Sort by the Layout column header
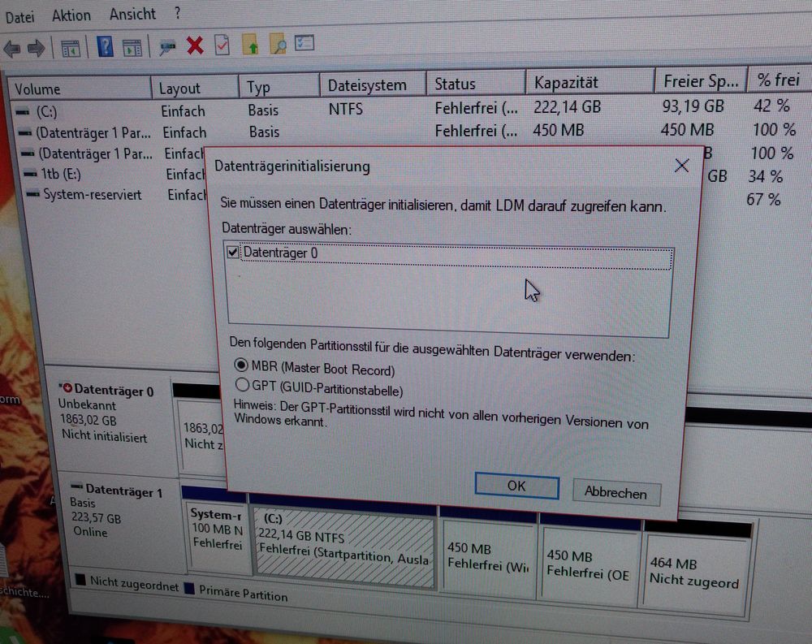Screen dimensions: 812x644 (195, 88)
